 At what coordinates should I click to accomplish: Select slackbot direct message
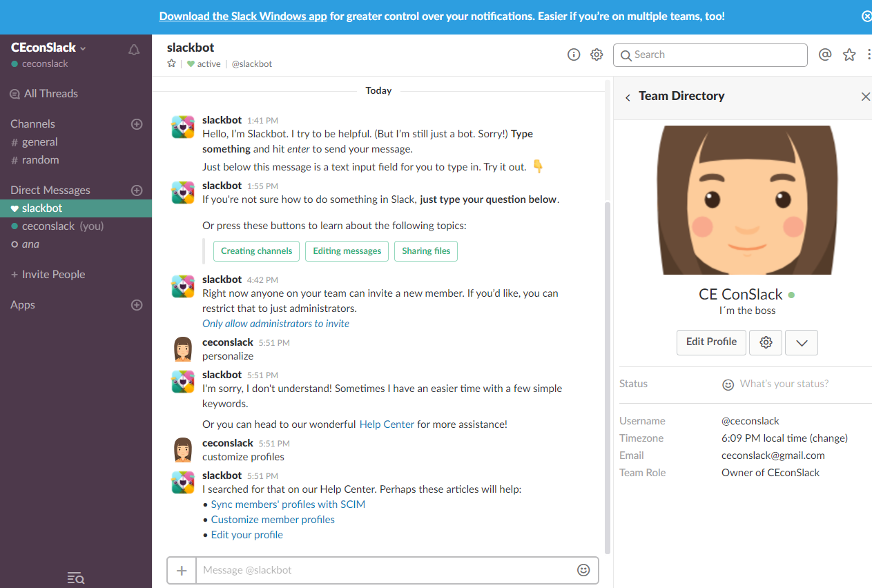[x=76, y=208]
